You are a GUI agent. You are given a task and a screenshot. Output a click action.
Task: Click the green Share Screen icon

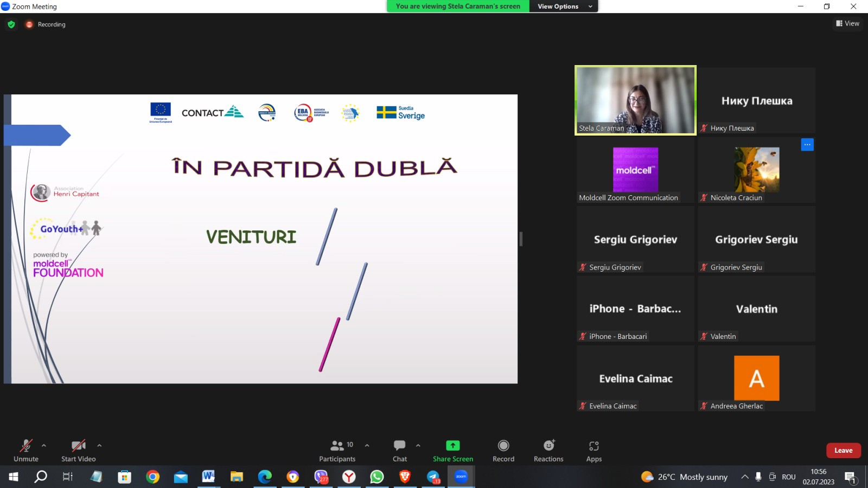point(453,446)
